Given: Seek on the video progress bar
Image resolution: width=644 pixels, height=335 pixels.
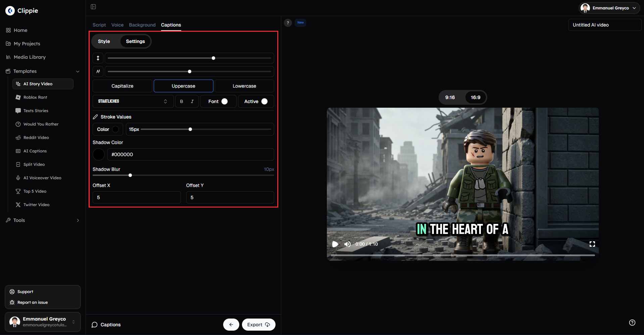Looking at the screenshot, I should point(463,255).
